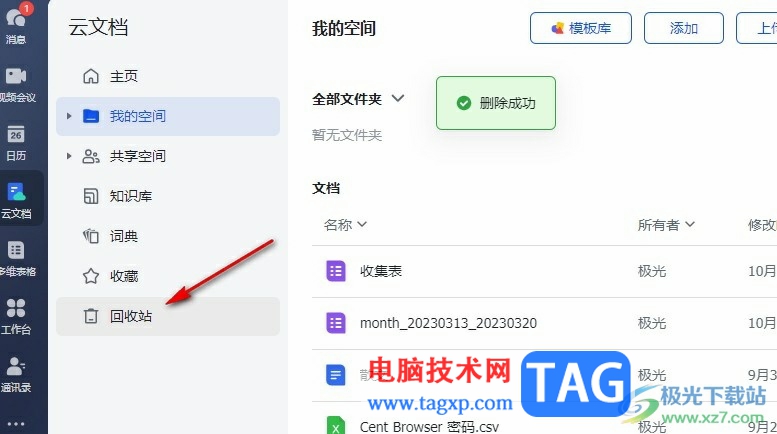The image size is (777, 434).
Task: Select the 云文档 cloud docs icon
Action: coord(16,200)
